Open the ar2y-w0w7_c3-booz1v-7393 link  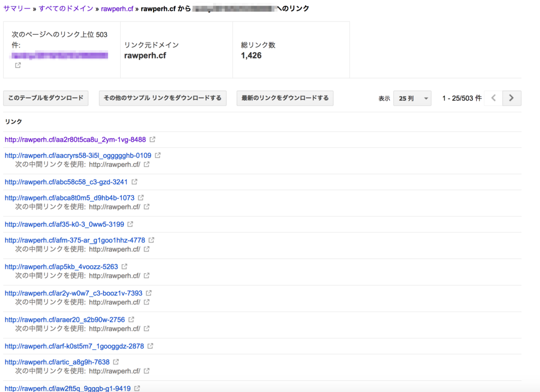pos(73,293)
